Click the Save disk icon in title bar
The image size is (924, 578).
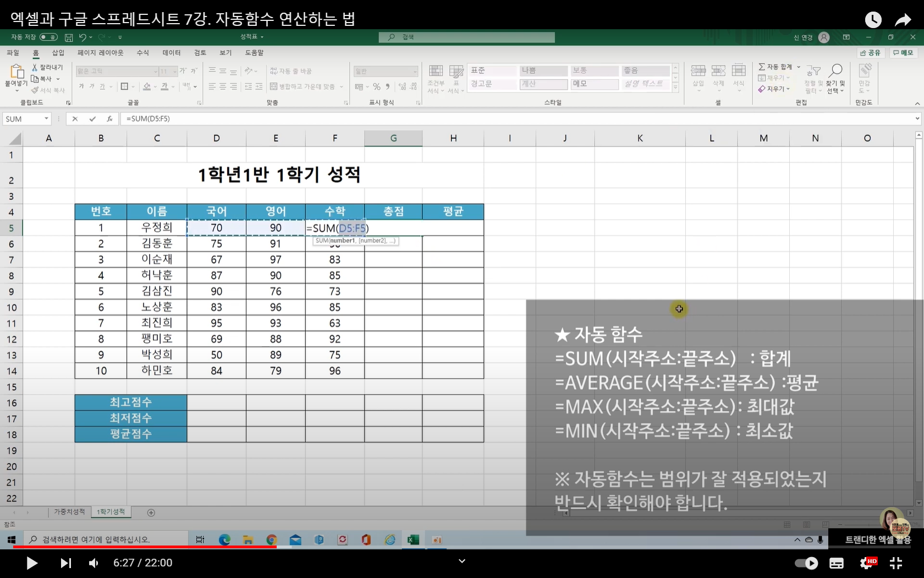coord(69,37)
